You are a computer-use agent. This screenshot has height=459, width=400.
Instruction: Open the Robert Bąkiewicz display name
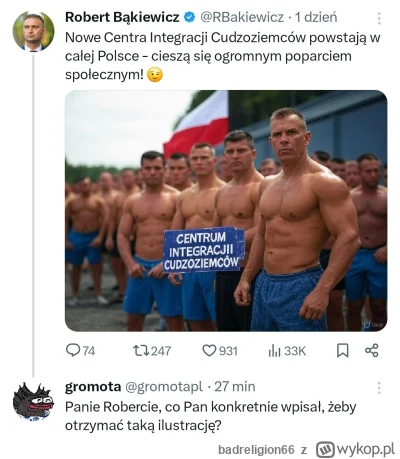point(122,17)
